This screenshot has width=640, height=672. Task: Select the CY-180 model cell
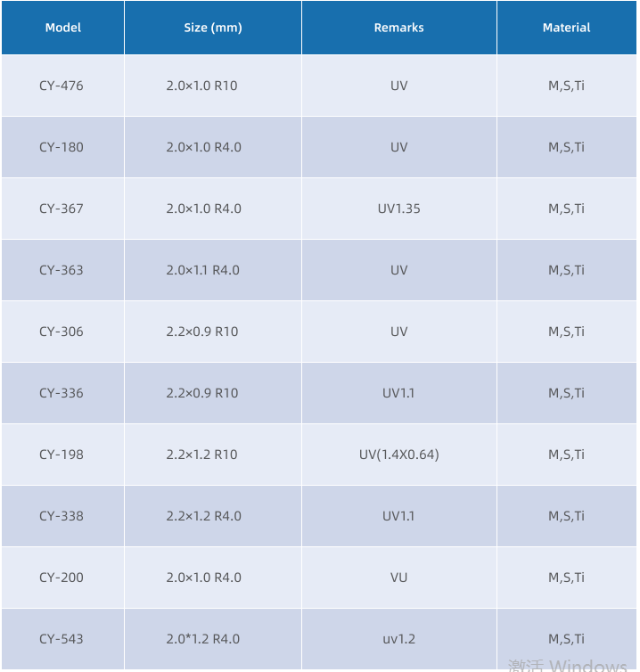tap(62, 147)
